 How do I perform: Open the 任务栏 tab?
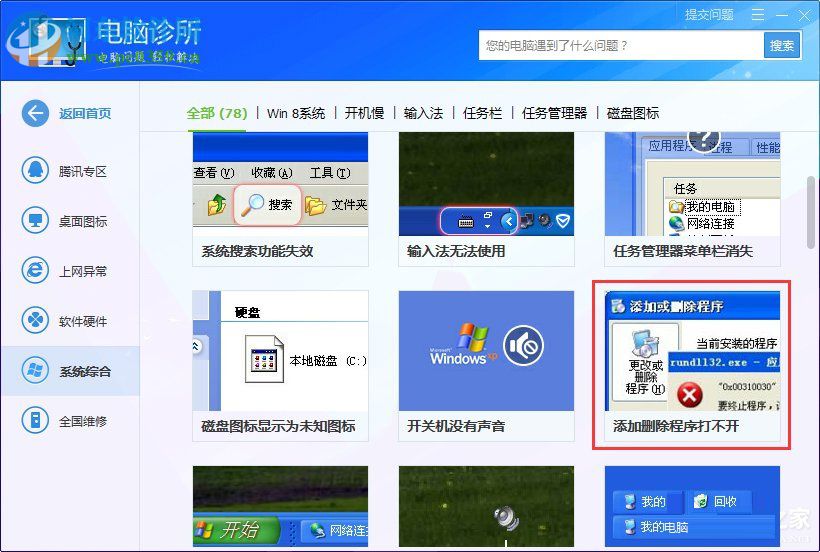click(x=482, y=113)
